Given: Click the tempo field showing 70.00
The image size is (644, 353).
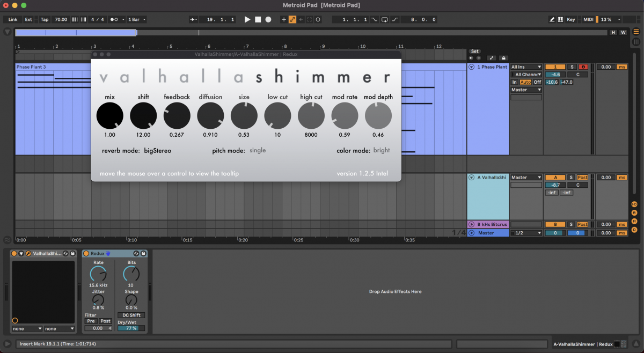Looking at the screenshot, I should [x=61, y=19].
